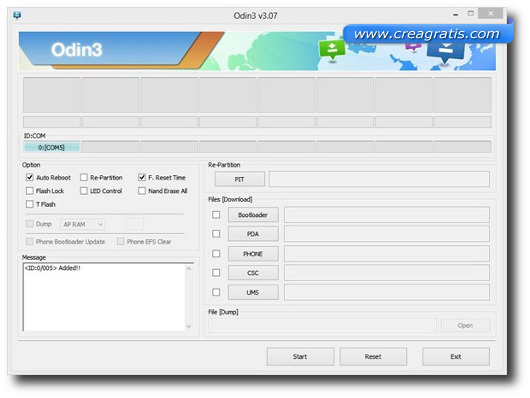This screenshot has height=398, width=530.
Task: Click the CSC file path field
Action: [387, 273]
